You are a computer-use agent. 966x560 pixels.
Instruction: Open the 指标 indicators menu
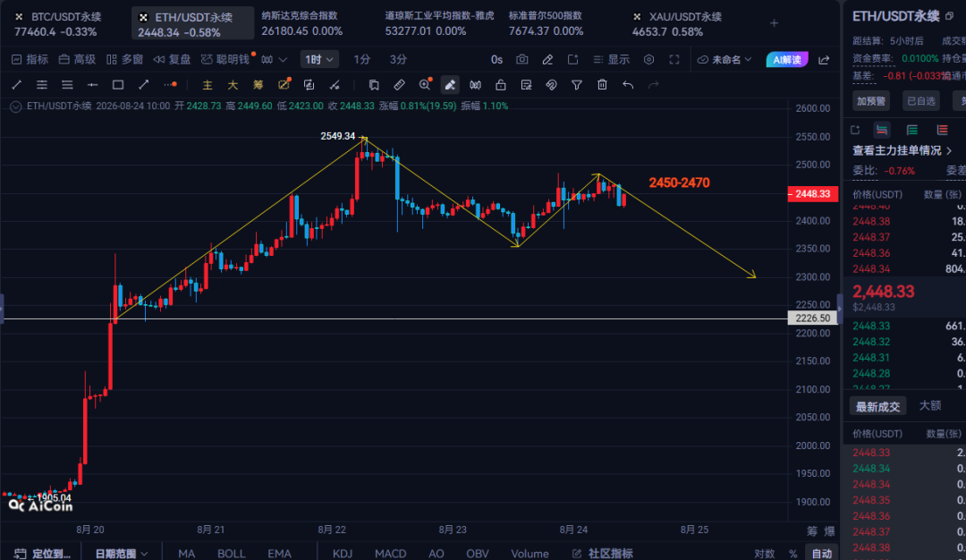pyautogui.click(x=30, y=59)
